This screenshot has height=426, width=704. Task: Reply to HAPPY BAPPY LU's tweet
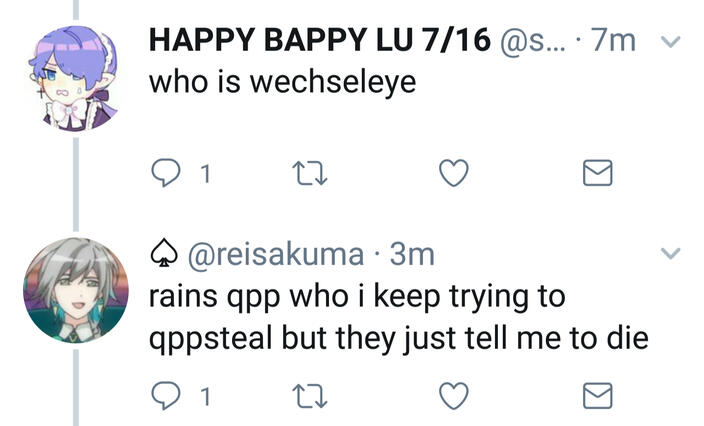coord(164,174)
